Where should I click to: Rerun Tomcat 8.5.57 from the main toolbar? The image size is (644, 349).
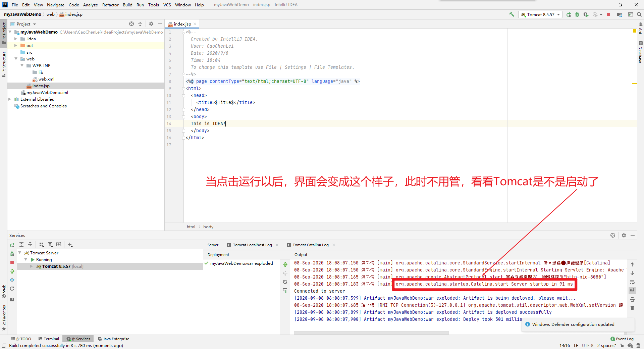tap(569, 14)
